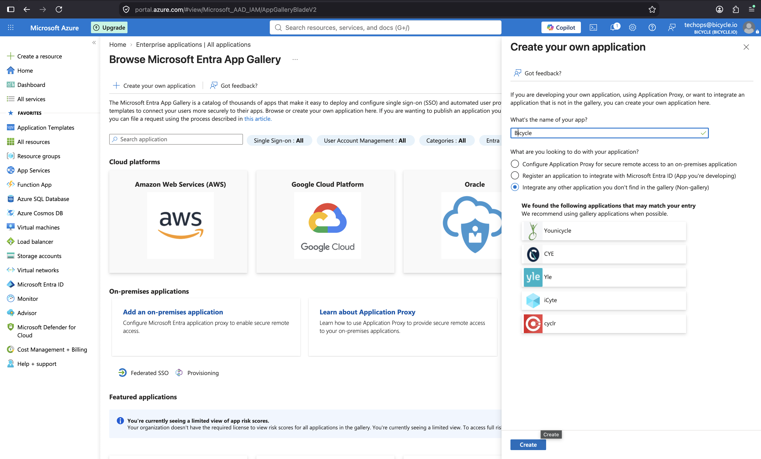Toggle the browser sidebar panel icon

tap(11, 9)
